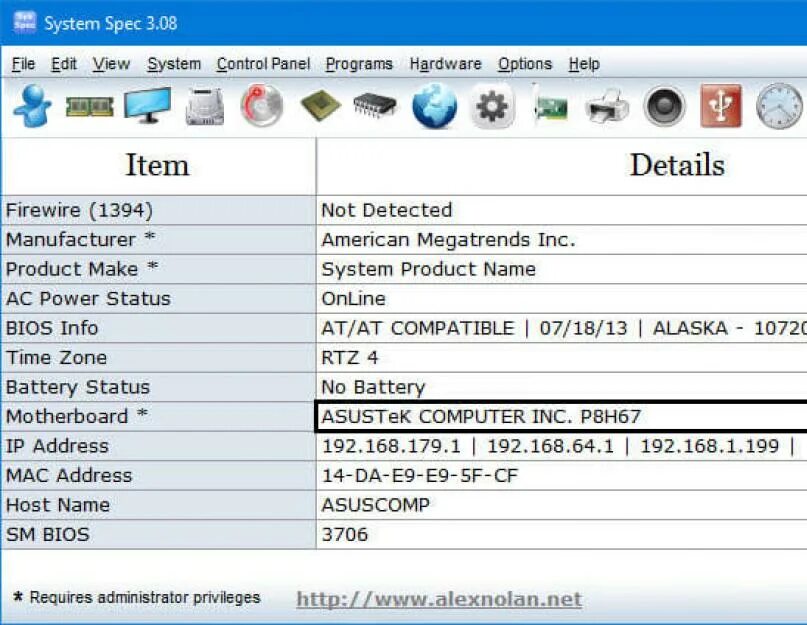Viewport: 807px width, 625px height.
Task: Click the No Battery details cell
Action: click(562, 387)
